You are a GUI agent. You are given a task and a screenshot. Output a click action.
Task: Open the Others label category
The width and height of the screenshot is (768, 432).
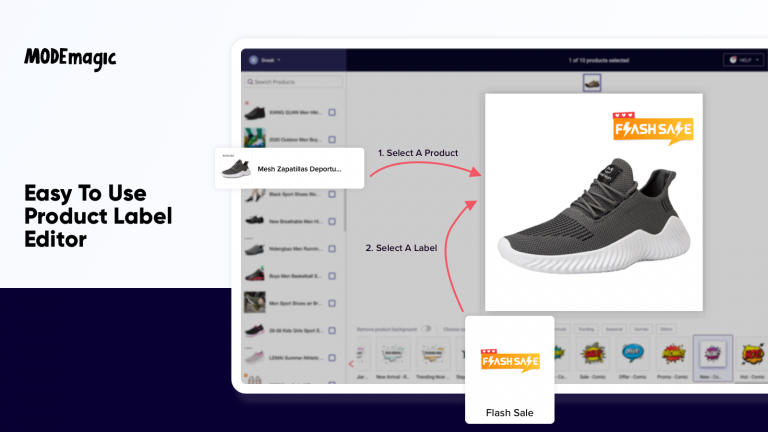click(666, 329)
